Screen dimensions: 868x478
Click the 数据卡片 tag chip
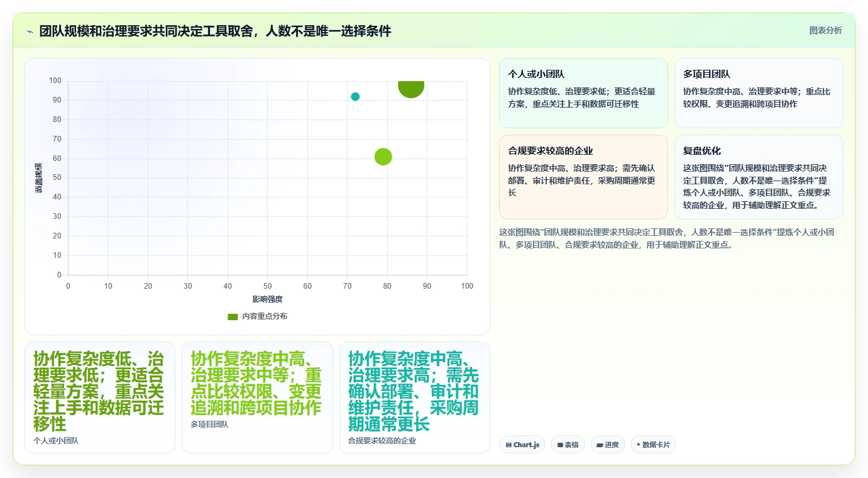tap(653, 445)
